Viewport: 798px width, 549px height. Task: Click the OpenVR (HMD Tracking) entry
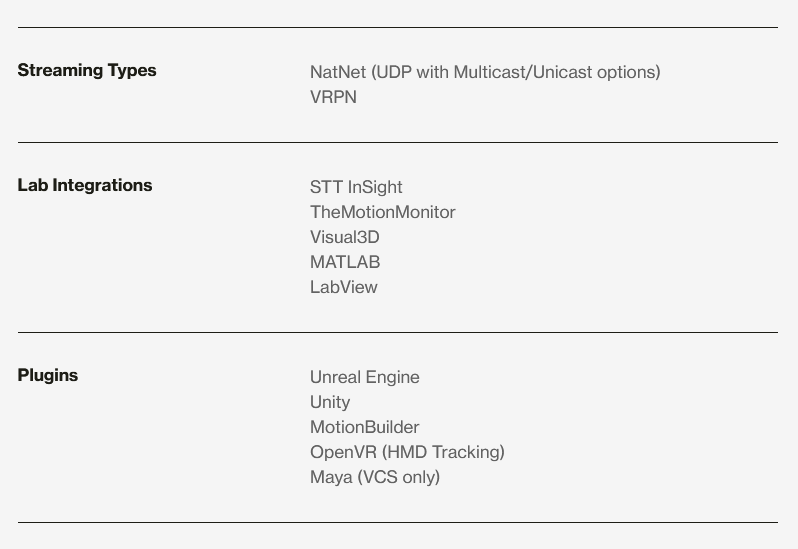pos(407,452)
